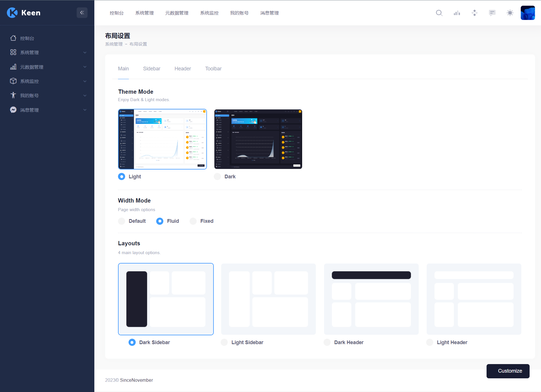Toggle the sun theme icon in header
The height and width of the screenshot is (392, 541).
point(510,13)
